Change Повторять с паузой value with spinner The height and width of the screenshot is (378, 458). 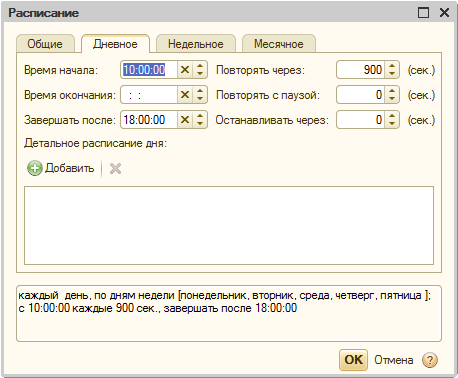pos(392,95)
